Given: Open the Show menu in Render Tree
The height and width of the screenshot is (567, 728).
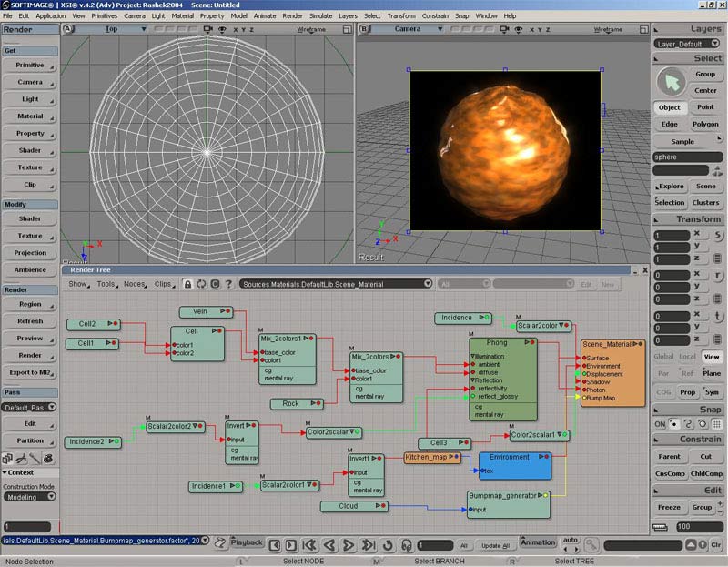Looking at the screenshot, I should tap(78, 284).
